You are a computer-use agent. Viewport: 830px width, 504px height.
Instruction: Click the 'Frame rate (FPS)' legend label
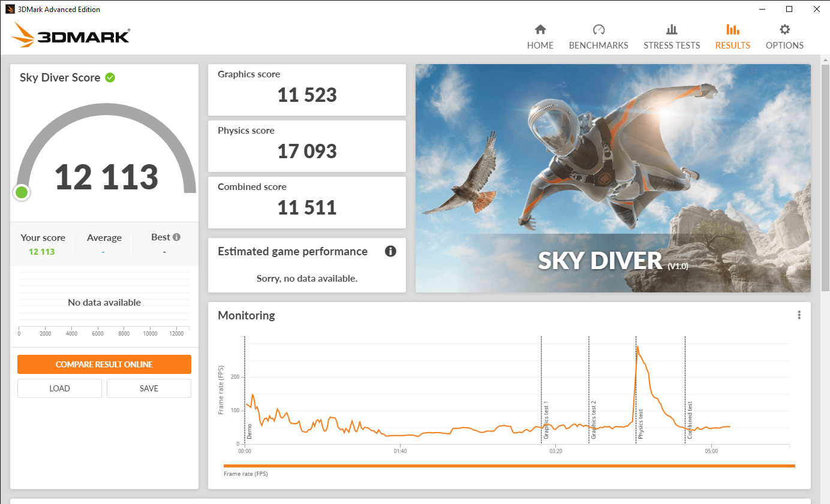(x=246, y=474)
